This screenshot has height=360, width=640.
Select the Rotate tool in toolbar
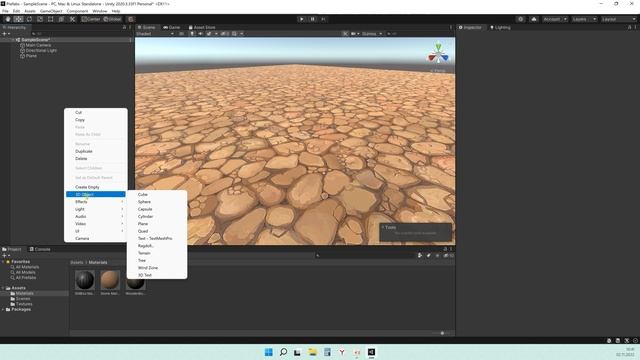pyautogui.click(x=29, y=19)
